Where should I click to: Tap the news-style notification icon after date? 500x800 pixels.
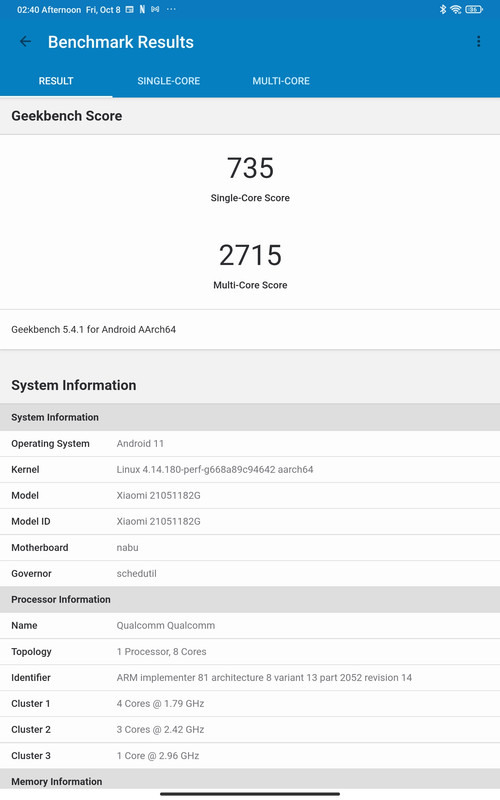130,9
